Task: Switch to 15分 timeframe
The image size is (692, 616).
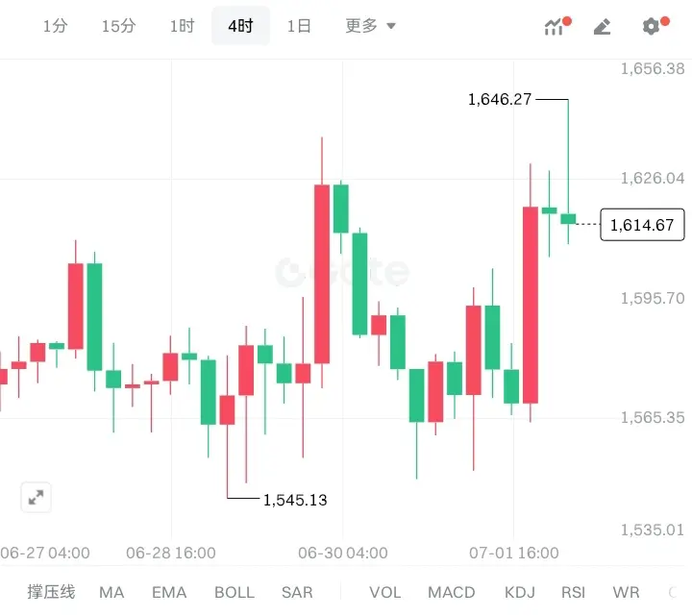Action: (x=119, y=26)
